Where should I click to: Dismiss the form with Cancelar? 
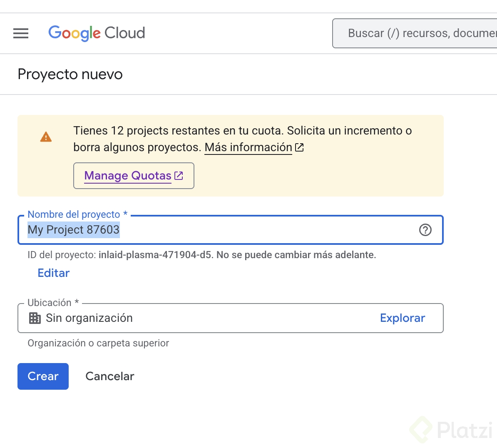point(110,376)
